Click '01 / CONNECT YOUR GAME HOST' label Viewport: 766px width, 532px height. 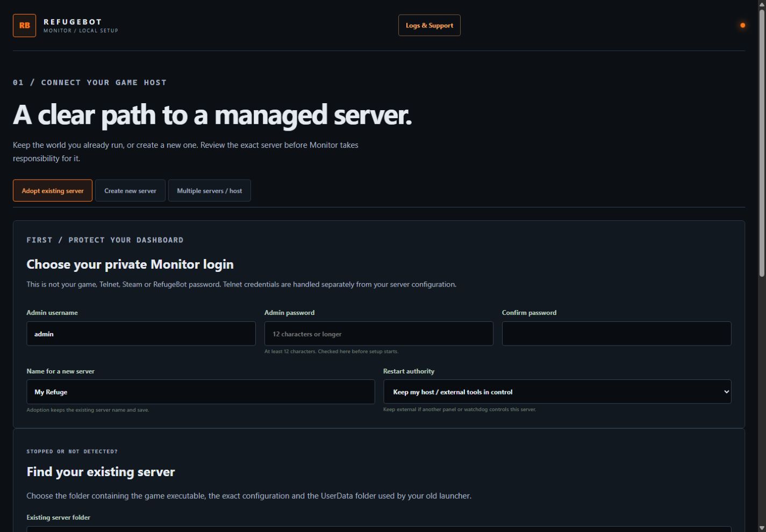point(90,82)
